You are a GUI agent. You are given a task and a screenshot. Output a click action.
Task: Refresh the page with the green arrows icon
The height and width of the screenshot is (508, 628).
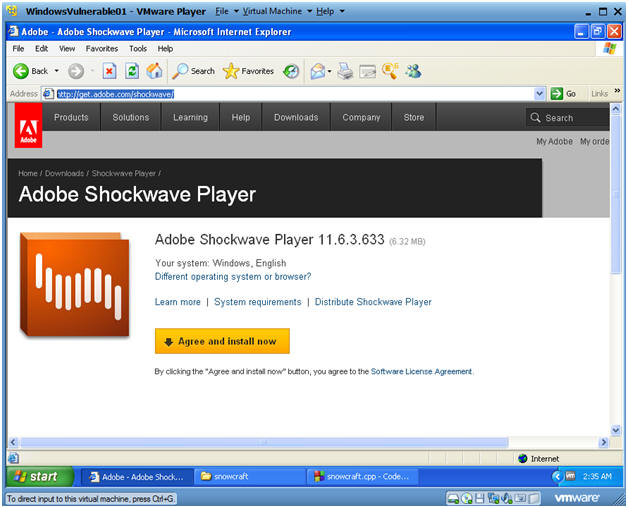[x=132, y=71]
